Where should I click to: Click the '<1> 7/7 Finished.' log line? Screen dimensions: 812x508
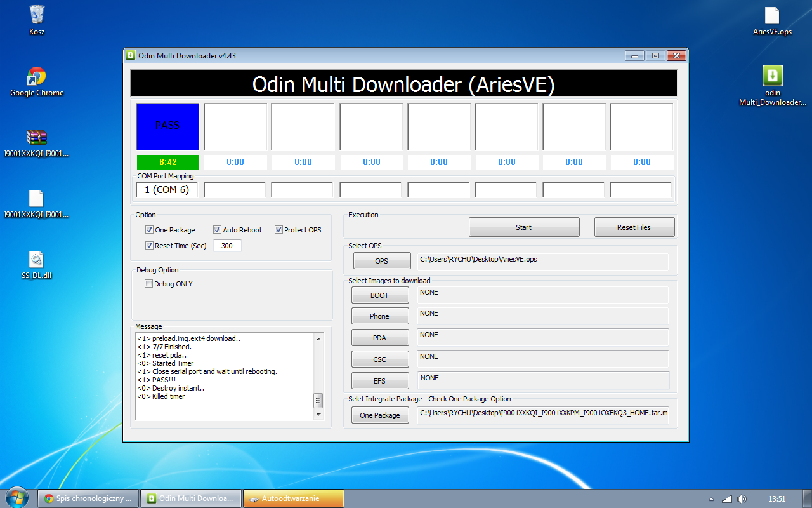pyautogui.click(x=164, y=347)
